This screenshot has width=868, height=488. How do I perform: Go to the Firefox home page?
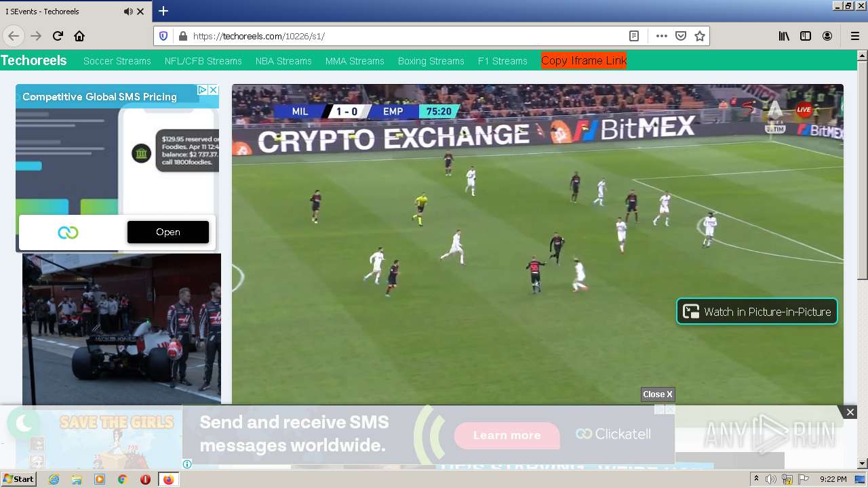[x=79, y=36]
